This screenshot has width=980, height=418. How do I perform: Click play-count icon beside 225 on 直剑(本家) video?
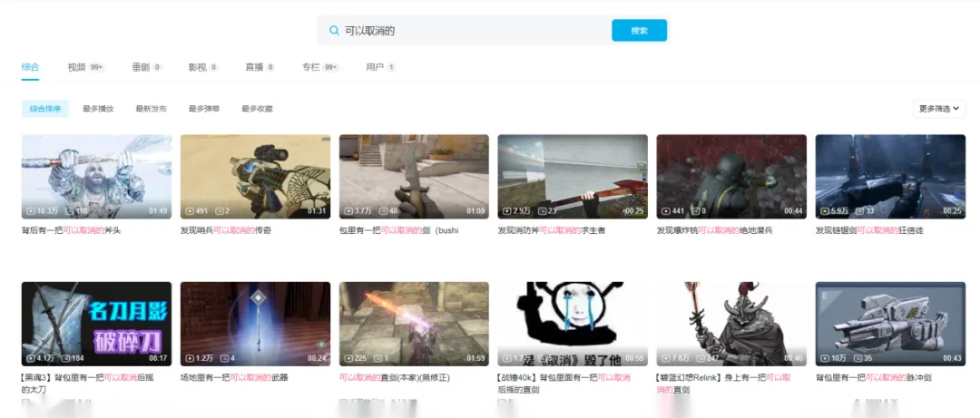tap(348, 359)
